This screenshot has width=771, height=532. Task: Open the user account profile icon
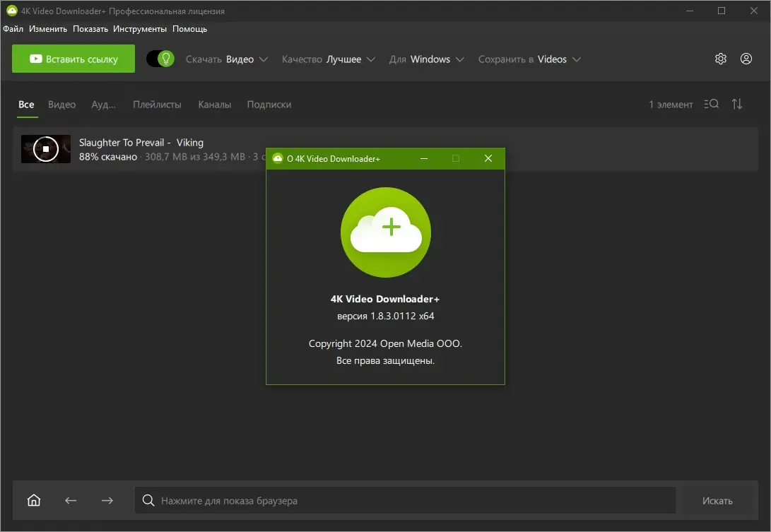(x=746, y=59)
